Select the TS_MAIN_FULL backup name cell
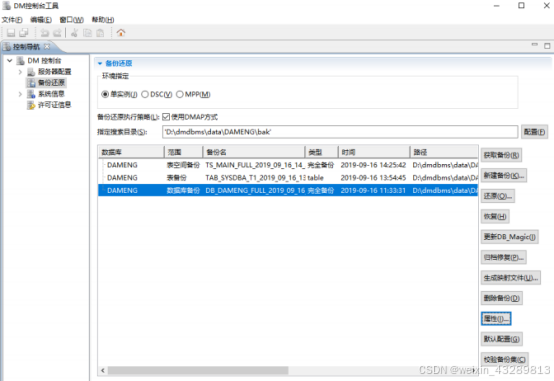Image resolution: width=554 pixels, height=381 pixels. pos(255,165)
